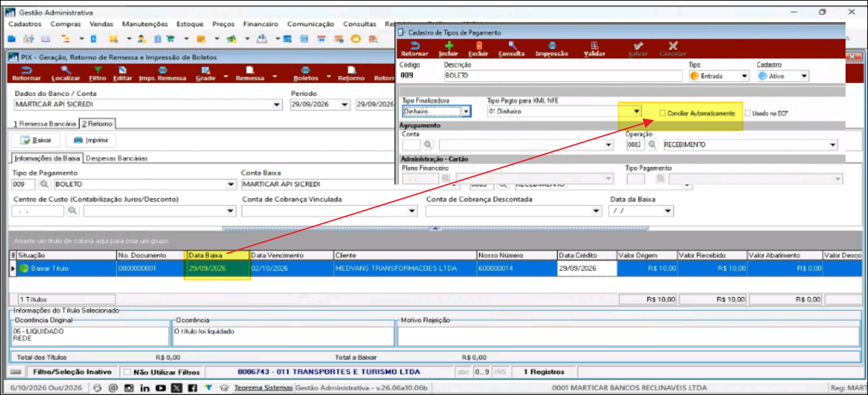Click the Impr. Remessa printer icon
The height and width of the screenshot is (395, 868).
click(163, 70)
